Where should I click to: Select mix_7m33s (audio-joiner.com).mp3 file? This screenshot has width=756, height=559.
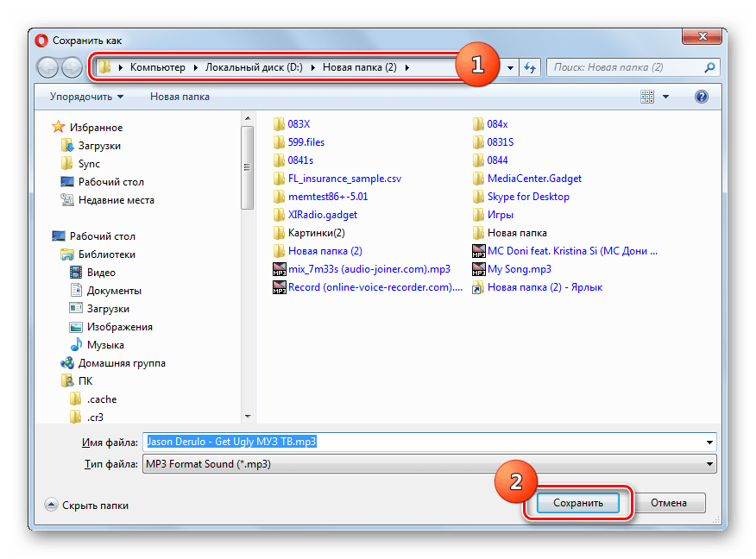tap(369, 269)
